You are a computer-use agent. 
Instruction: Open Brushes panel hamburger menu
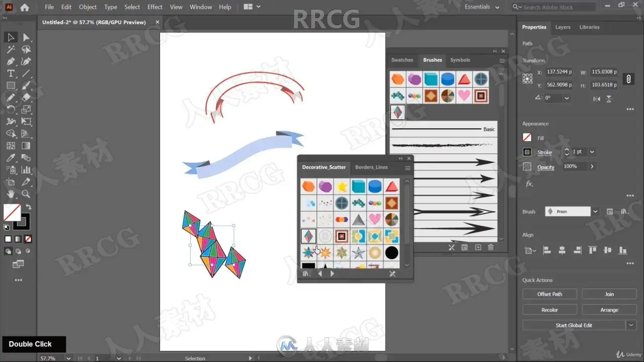click(502, 60)
